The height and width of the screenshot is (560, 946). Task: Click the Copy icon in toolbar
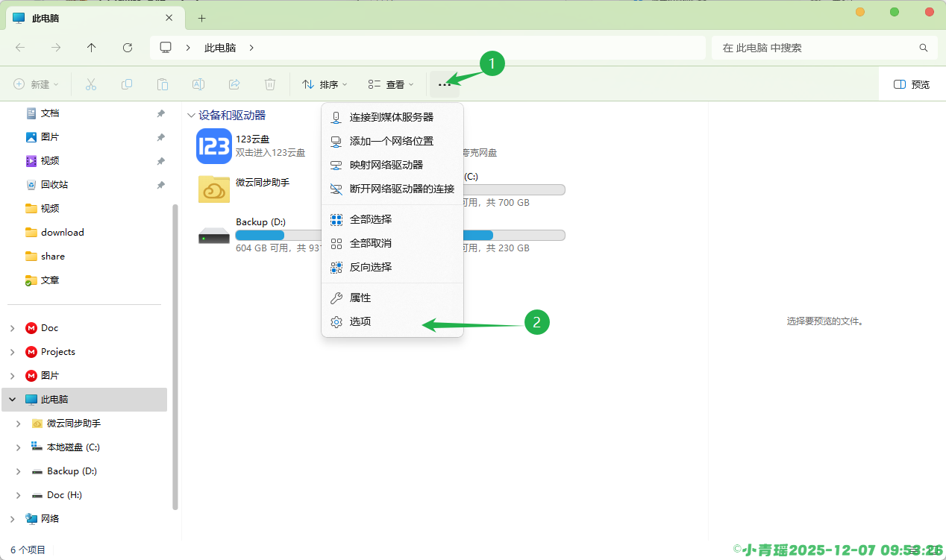coord(127,84)
